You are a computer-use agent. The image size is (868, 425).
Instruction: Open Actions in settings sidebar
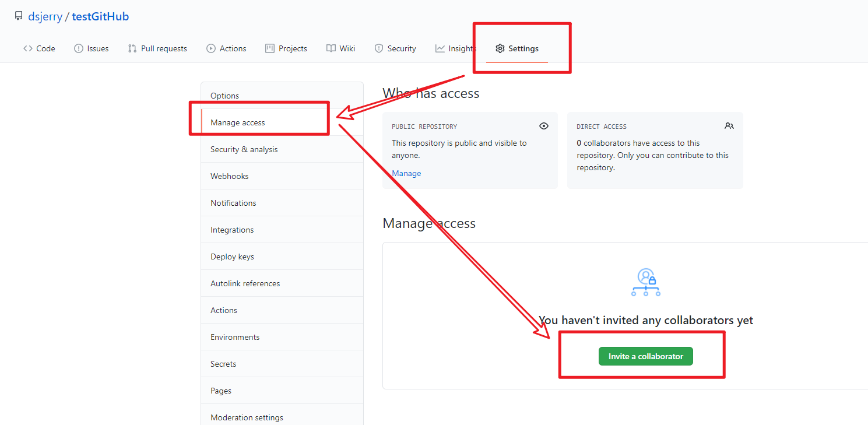coord(282,310)
